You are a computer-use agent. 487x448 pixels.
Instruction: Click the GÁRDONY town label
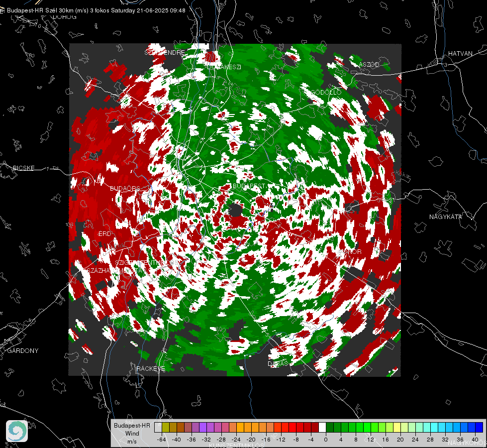point(23,351)
